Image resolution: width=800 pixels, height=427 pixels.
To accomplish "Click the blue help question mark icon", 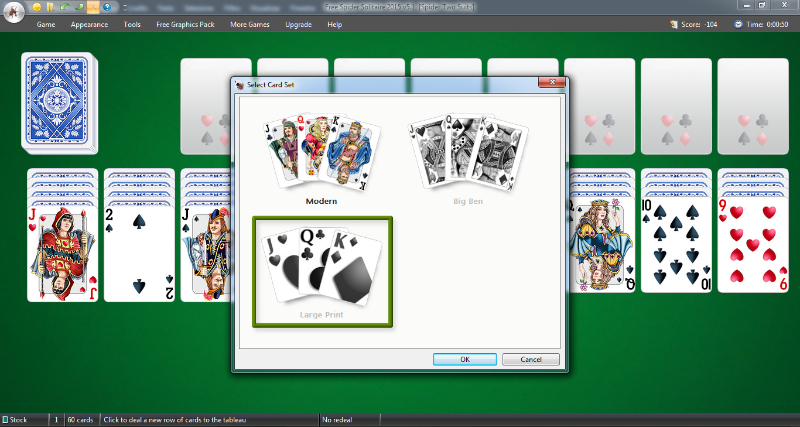I will [x=107, y=7].
